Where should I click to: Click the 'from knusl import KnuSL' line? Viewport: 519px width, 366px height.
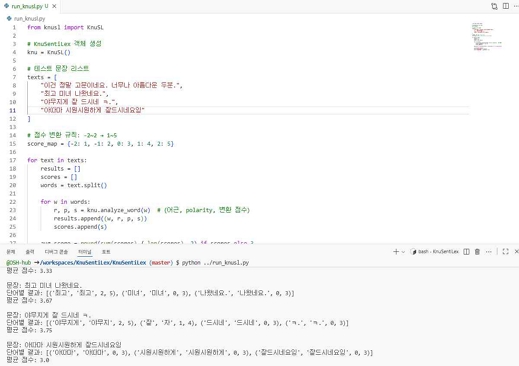point(65,27)
